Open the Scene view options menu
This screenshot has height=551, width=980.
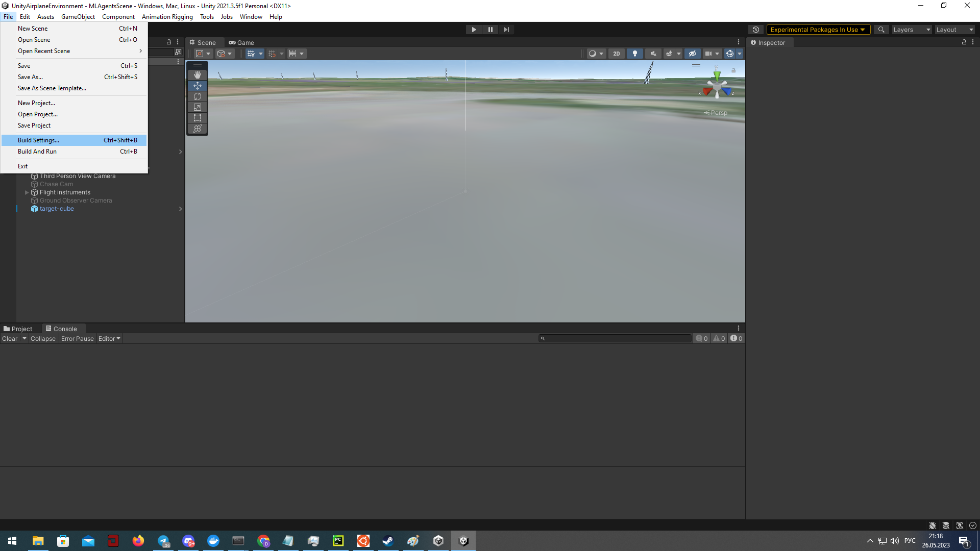click(738, 42)
